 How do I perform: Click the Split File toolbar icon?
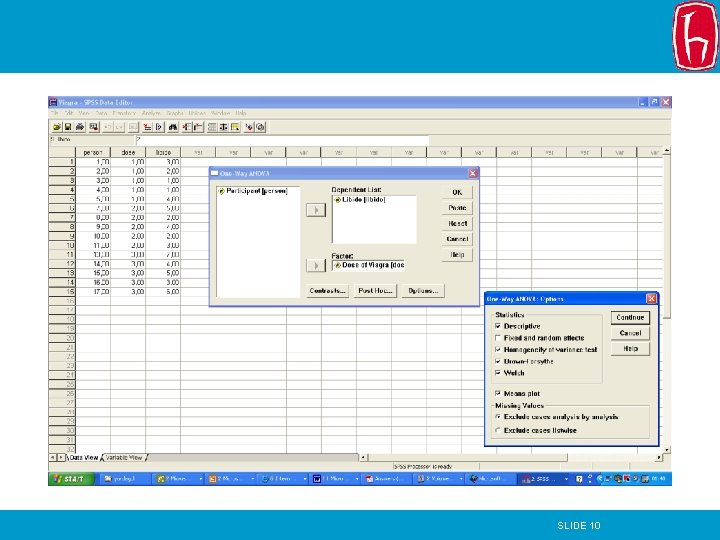point(212,127)
